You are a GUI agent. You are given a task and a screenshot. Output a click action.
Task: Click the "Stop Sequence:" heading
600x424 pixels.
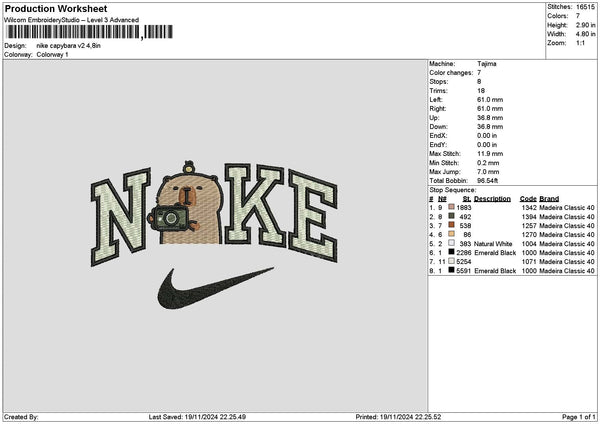click(453, 190)
